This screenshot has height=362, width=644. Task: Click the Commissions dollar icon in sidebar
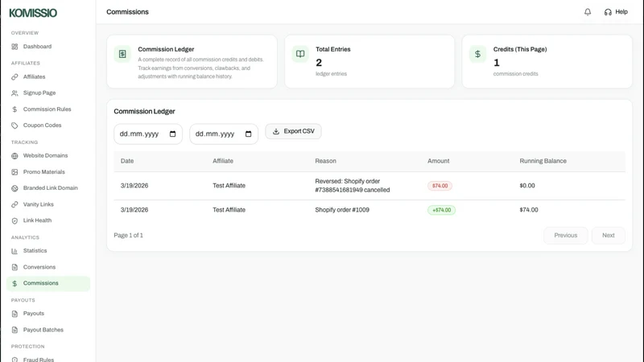(x=14, y=284)
